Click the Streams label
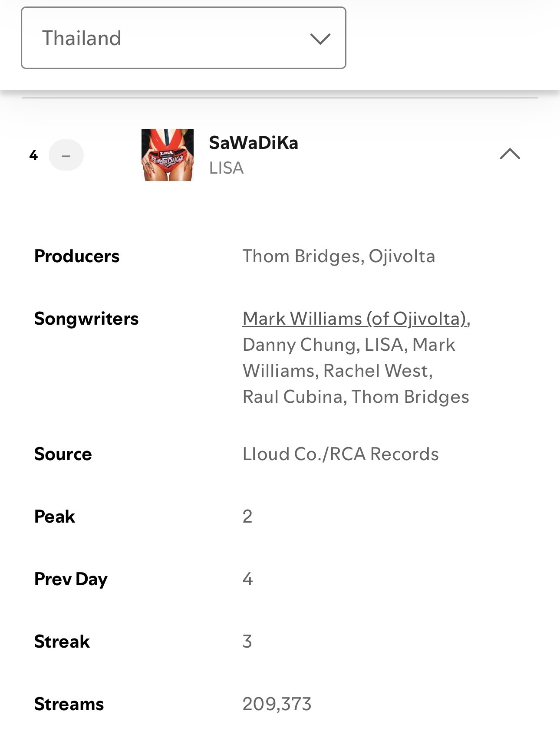This screenshot has height=734, width=560. [69, 704]
